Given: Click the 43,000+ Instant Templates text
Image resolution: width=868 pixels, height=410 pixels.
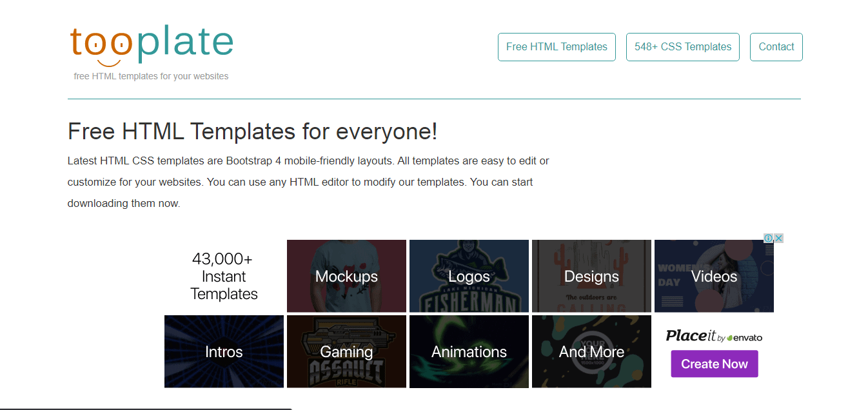Looking at the screenshot, I should [x=224, y=276].
